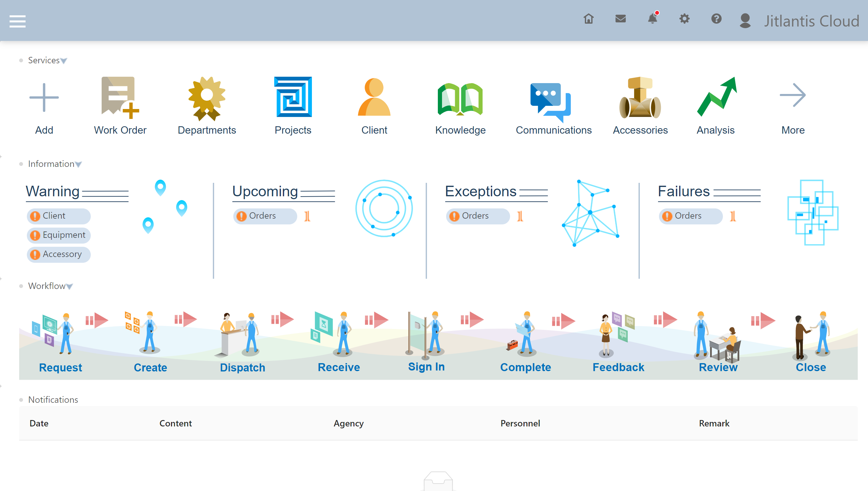Screen dimensions: 868x491
Task: Select the Client warning pill
Action: pyautogui.click(x=59, y=216)
